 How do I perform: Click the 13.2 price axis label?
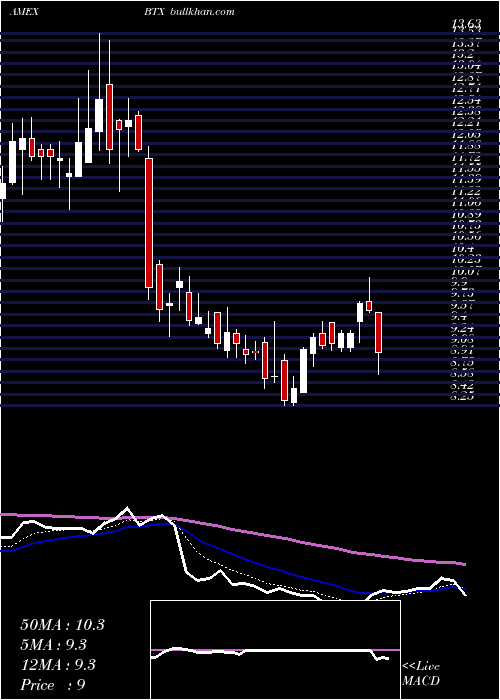pyautogui.click(x=462, y=55)
